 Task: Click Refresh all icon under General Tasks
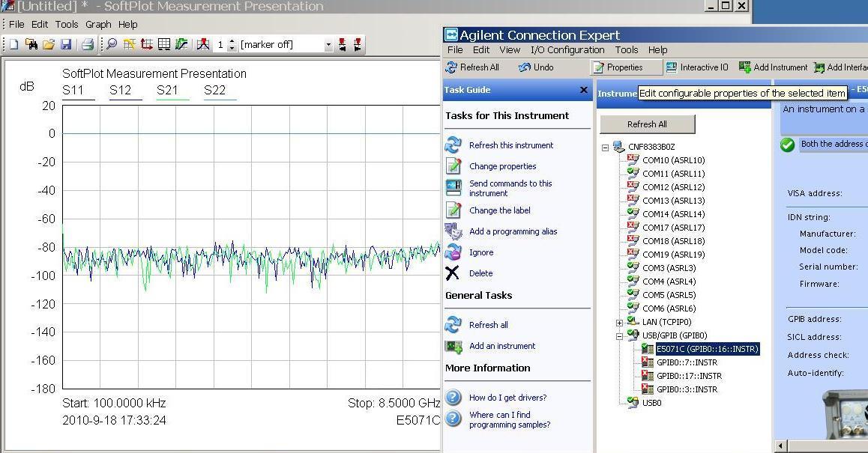[x=453, y=325]
